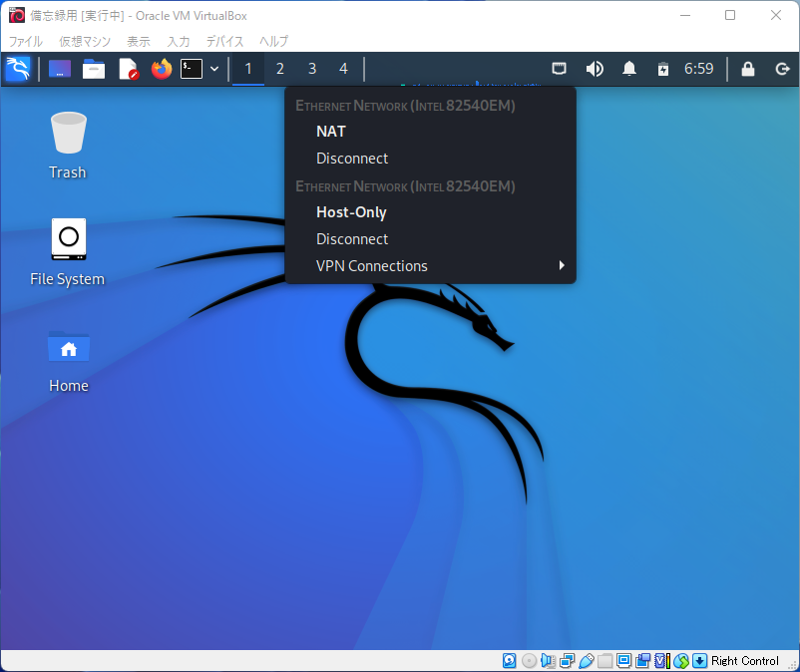Lock the screen with padlock icon
The image size is (800, 672).
pos(748,69)
